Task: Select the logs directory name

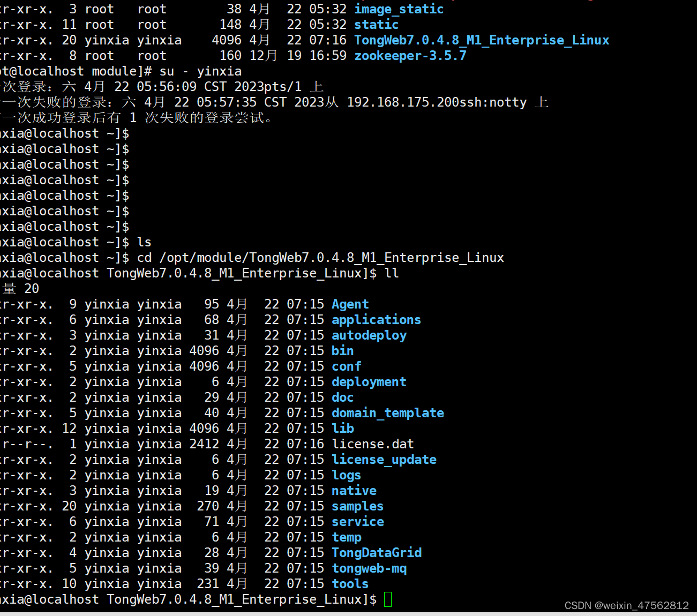Action: (346, 475)
